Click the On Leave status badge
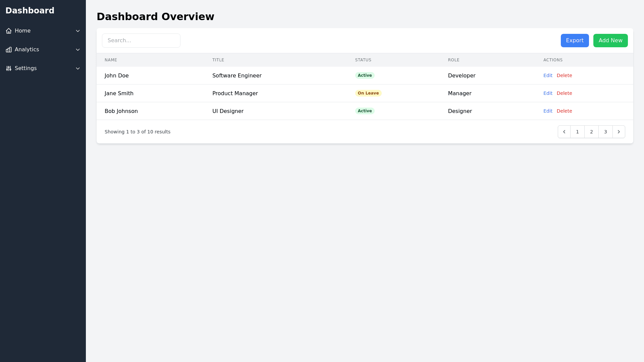 click(368, 93)
